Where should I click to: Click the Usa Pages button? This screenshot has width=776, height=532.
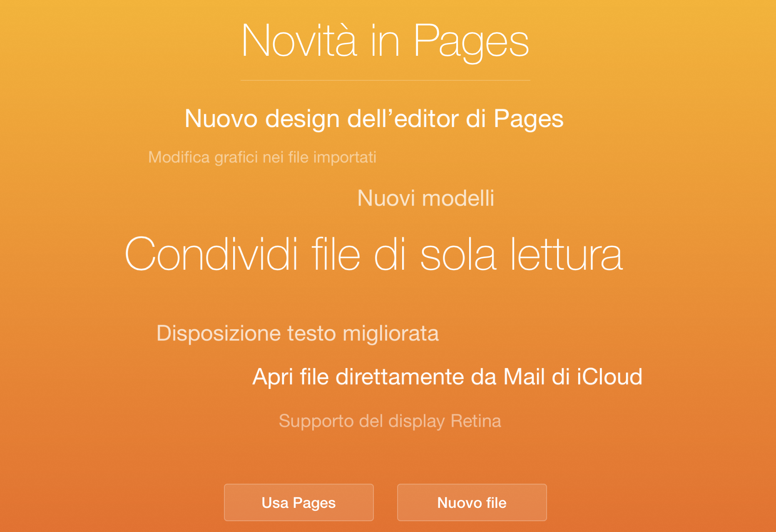coord(298,502)
